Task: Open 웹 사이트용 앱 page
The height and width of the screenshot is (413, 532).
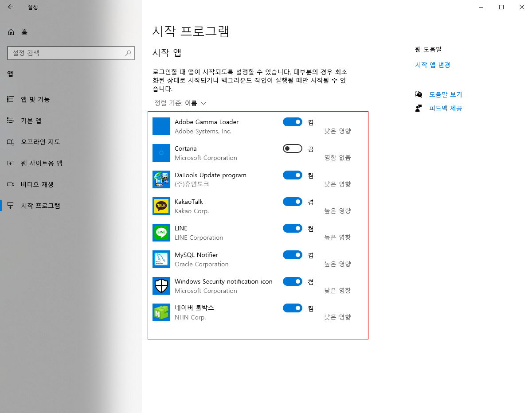Action: 71,163
